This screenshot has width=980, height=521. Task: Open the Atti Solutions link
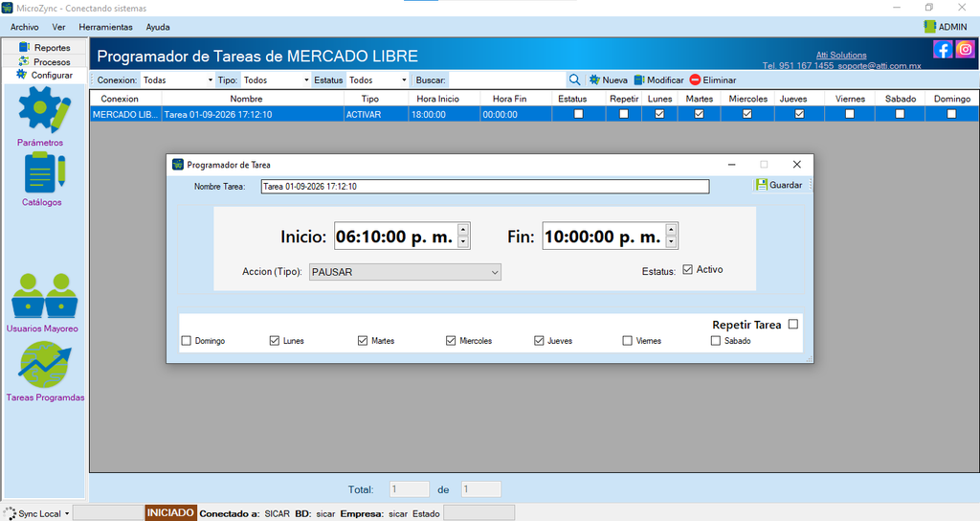point(841,55)
